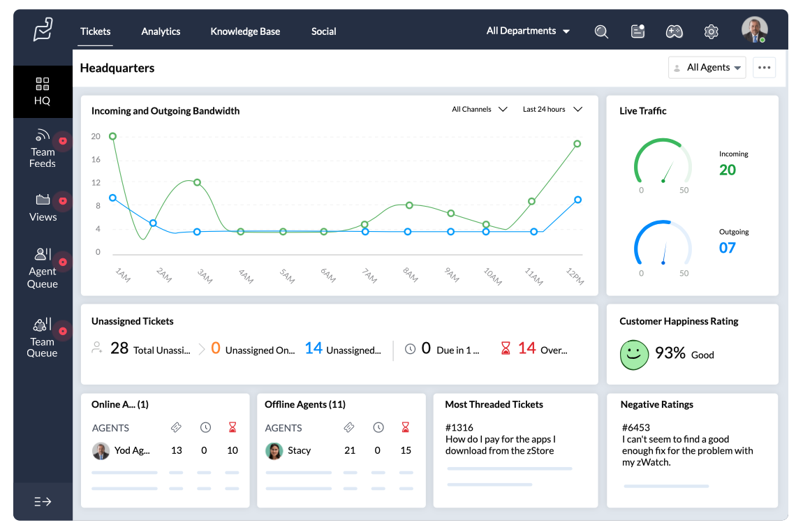
Task: Click the 12PM green data point on chart
Action: click(577, 144)
